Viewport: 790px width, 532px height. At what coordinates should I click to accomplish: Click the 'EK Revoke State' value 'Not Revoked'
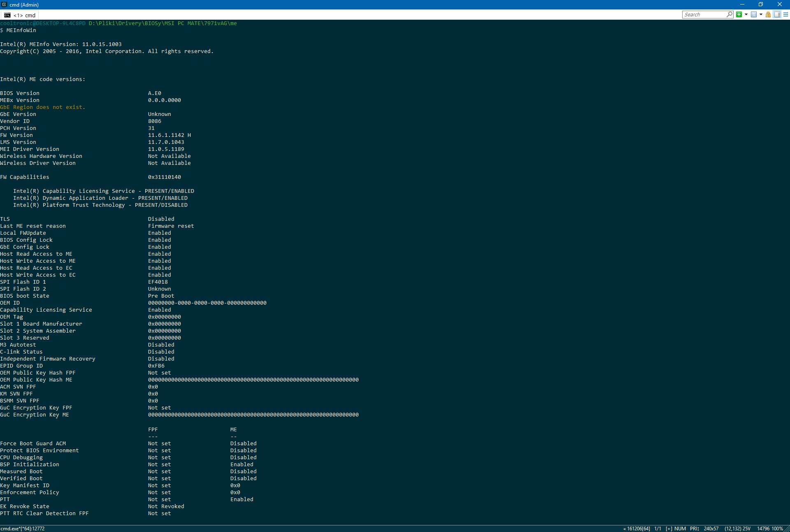[x=166, y=507]
